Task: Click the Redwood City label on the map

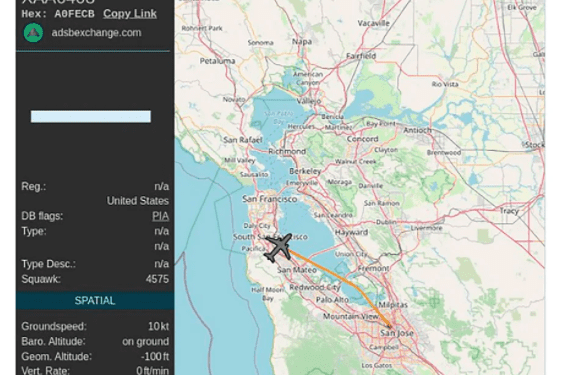Action: click(x=315, y=287)
